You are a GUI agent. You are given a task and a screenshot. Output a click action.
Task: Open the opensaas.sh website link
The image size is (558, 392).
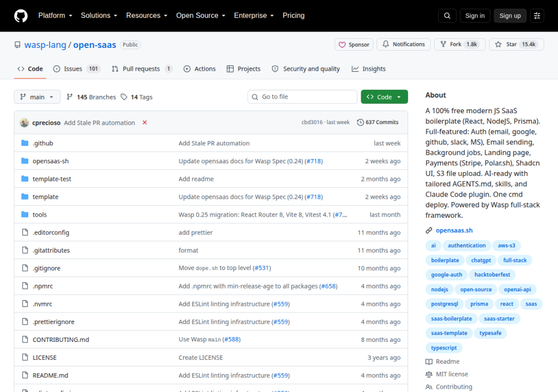click(x=454, y=230)
